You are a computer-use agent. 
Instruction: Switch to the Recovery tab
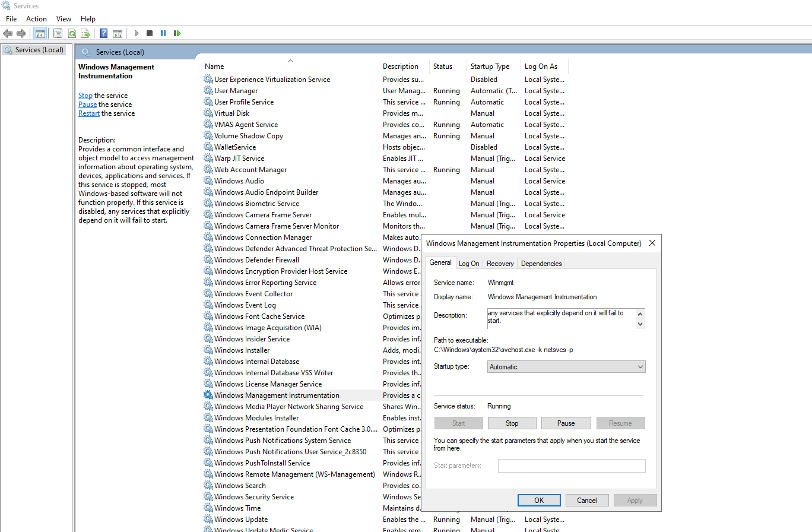500,264
